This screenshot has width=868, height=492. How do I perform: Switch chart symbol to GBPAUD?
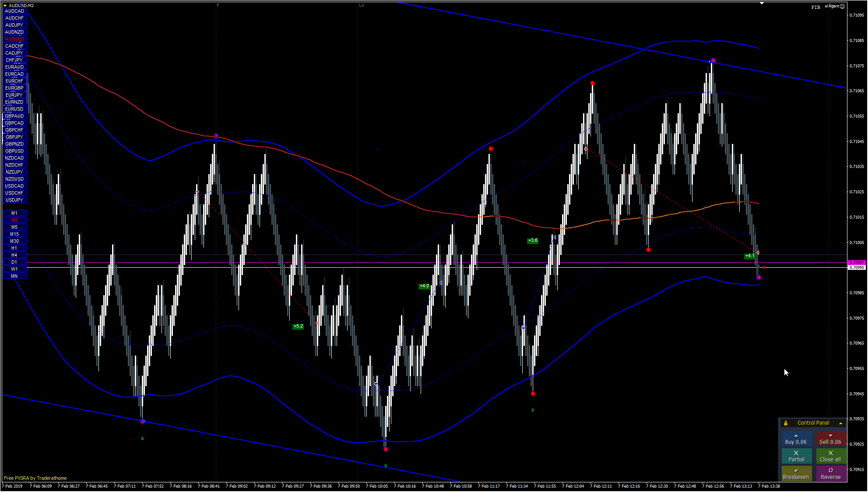(14, 116)
